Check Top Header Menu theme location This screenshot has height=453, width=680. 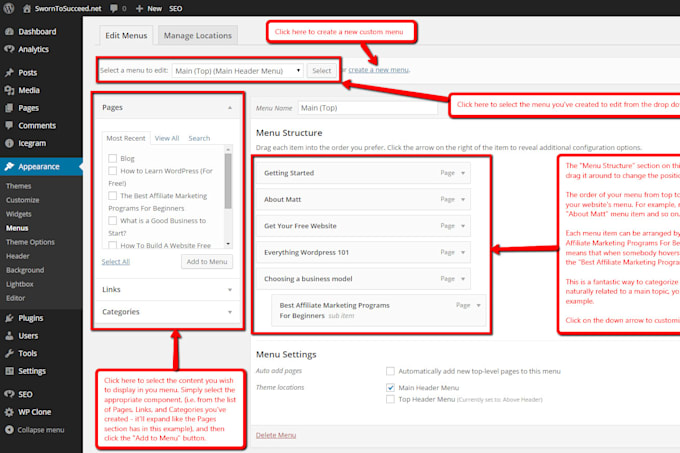coord(390,399)
